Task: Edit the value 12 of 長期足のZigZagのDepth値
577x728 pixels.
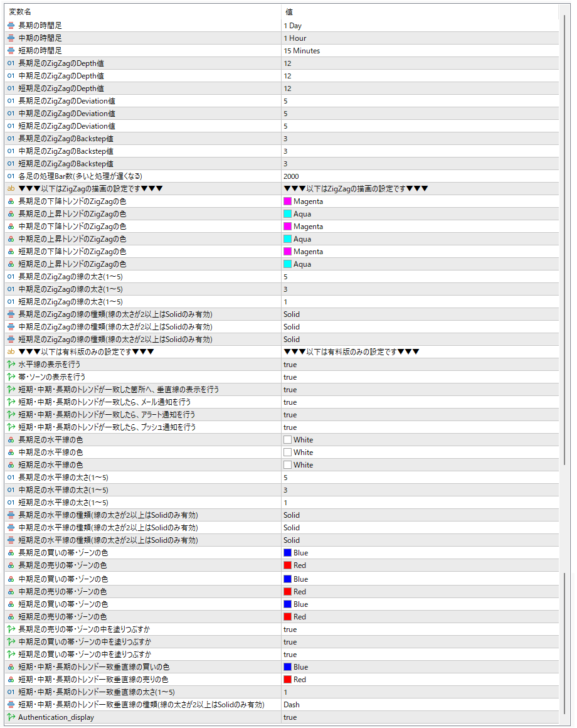Action: pos(288,63)
